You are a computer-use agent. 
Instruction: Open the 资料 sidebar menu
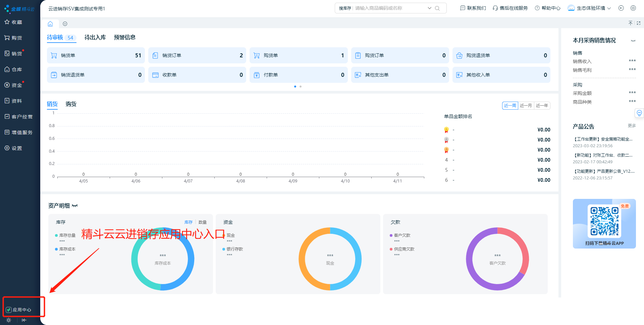tap(13, 101)
